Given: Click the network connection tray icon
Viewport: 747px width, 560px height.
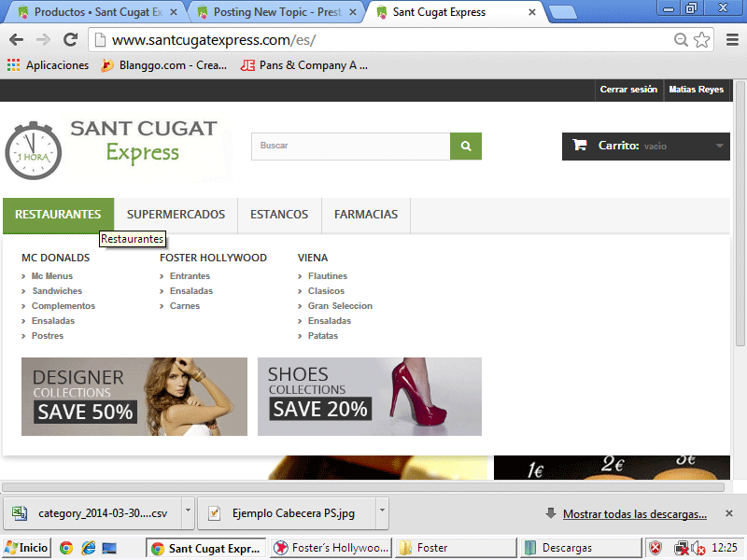Looking at the screenshot, I should point(682,548).
